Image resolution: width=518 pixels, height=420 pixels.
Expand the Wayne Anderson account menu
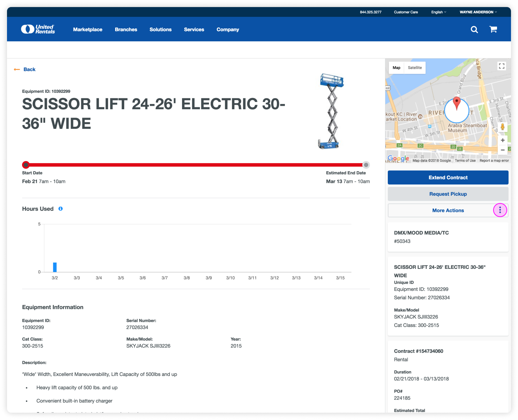pyautogui.click(x=478, y=12)
